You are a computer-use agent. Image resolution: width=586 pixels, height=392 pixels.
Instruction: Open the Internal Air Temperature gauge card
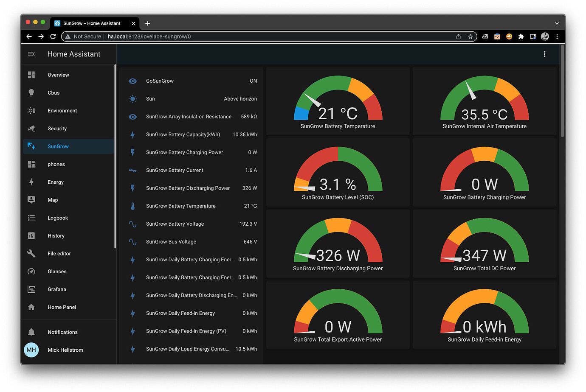pos(485,101)
